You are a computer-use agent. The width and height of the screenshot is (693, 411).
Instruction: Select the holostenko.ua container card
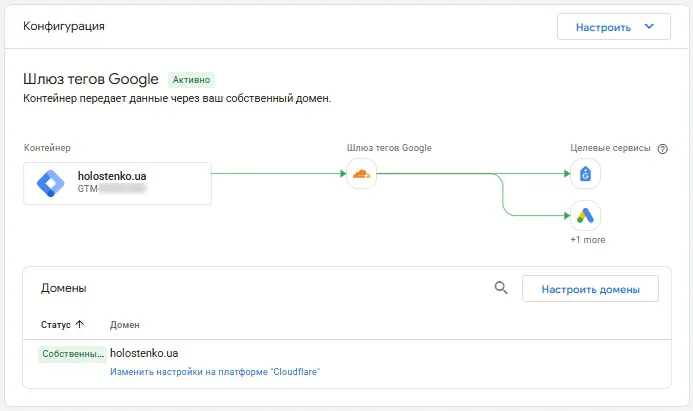click(117, 183)
